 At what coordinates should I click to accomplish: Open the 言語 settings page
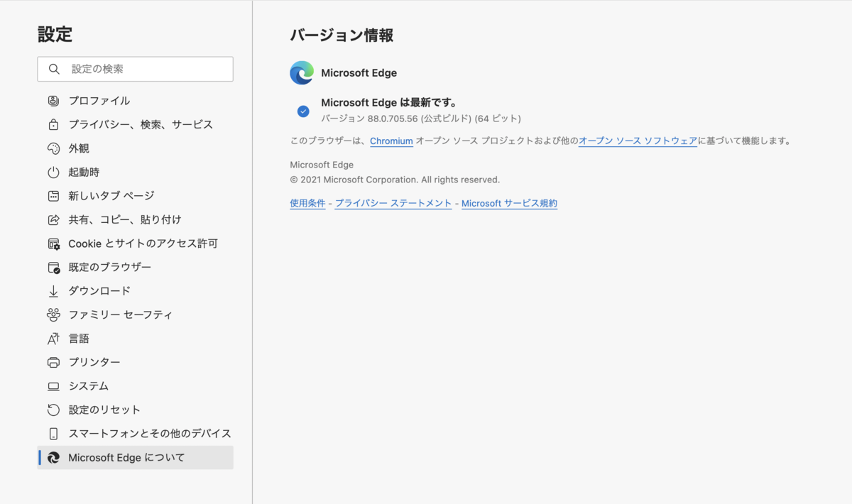pos(135,339)
